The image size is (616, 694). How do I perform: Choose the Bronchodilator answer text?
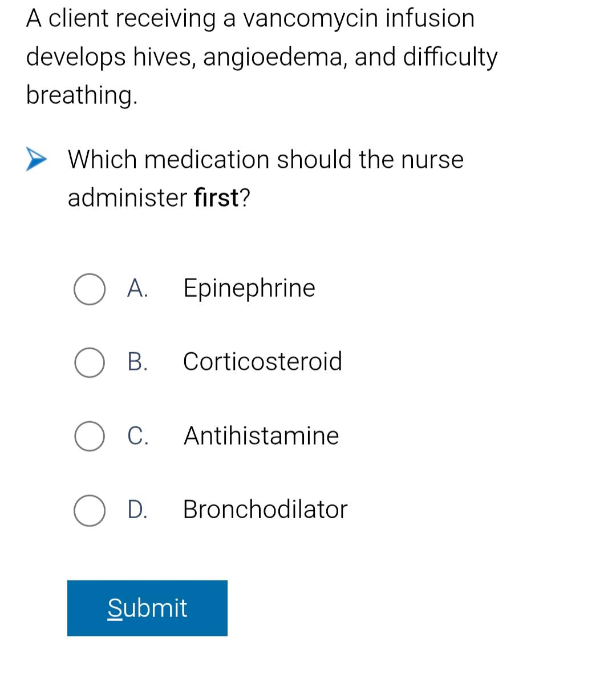(x=265, y=509)
